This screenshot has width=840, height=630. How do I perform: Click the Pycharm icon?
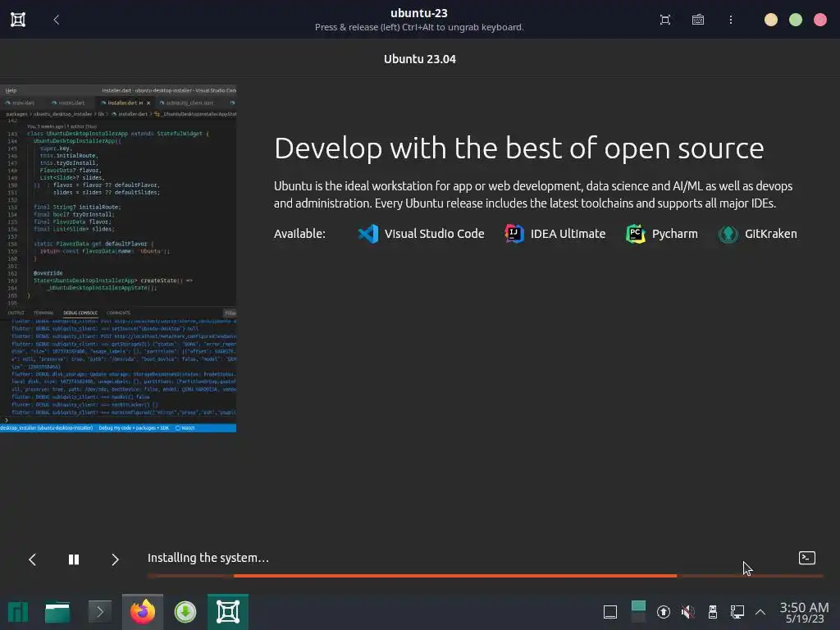click(636, 234)
